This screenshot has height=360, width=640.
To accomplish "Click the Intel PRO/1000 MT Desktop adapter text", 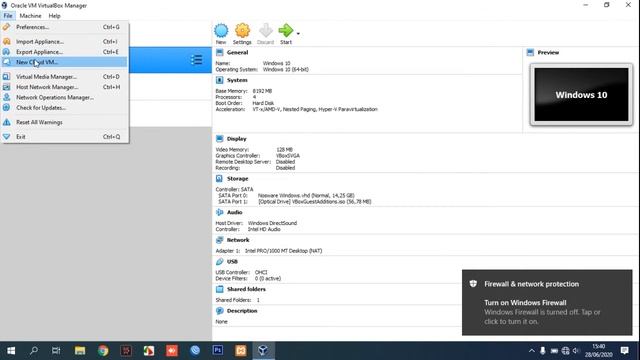I will click(x=283, y=251).
